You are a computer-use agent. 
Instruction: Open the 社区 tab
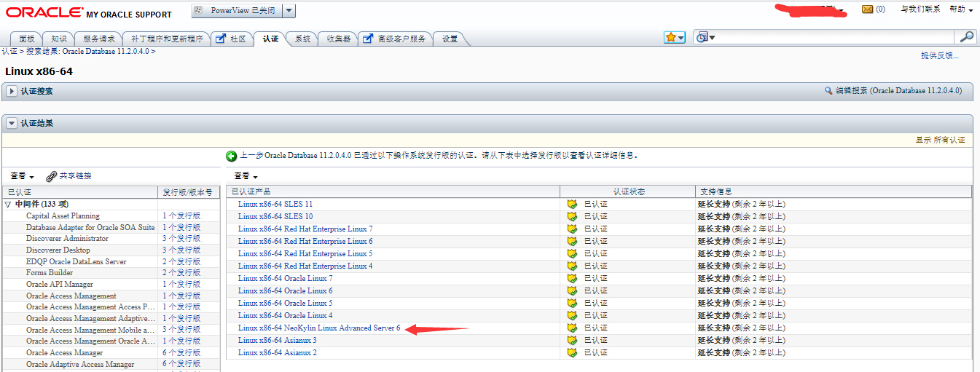click(x=232, y=39)
